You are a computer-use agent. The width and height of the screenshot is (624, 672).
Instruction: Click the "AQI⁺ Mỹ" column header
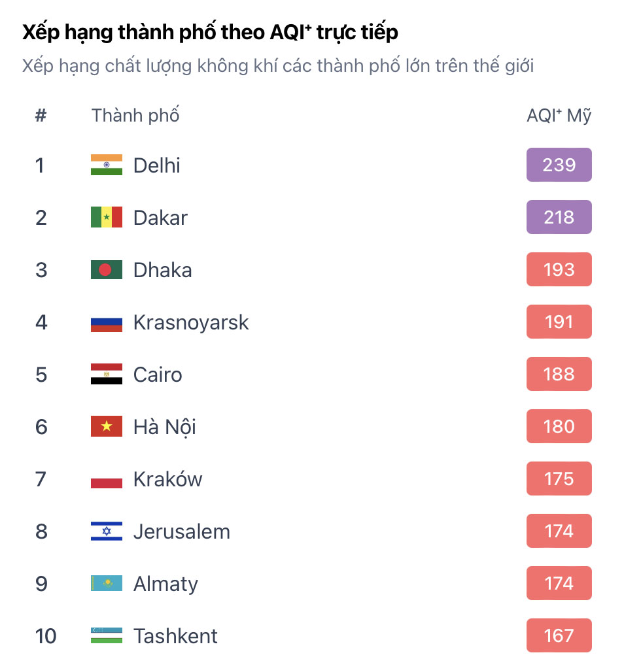point(559,116)
